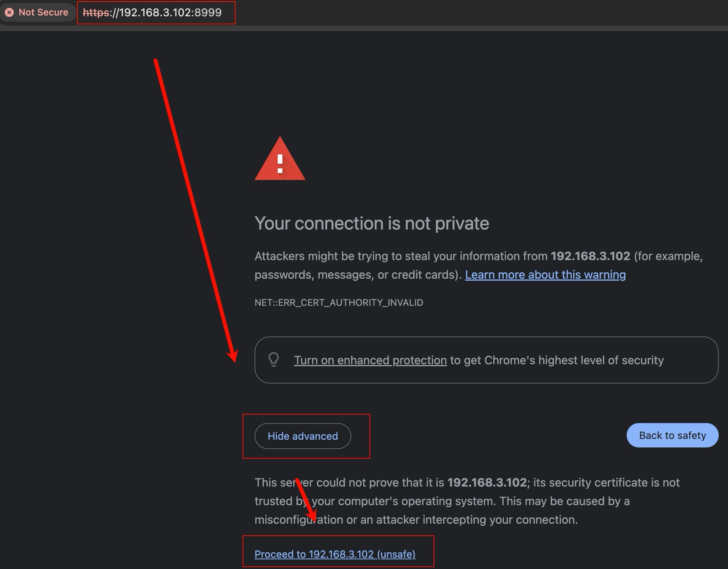Click bold 192.168.3.102 in attackers warning

coord(590,256)
